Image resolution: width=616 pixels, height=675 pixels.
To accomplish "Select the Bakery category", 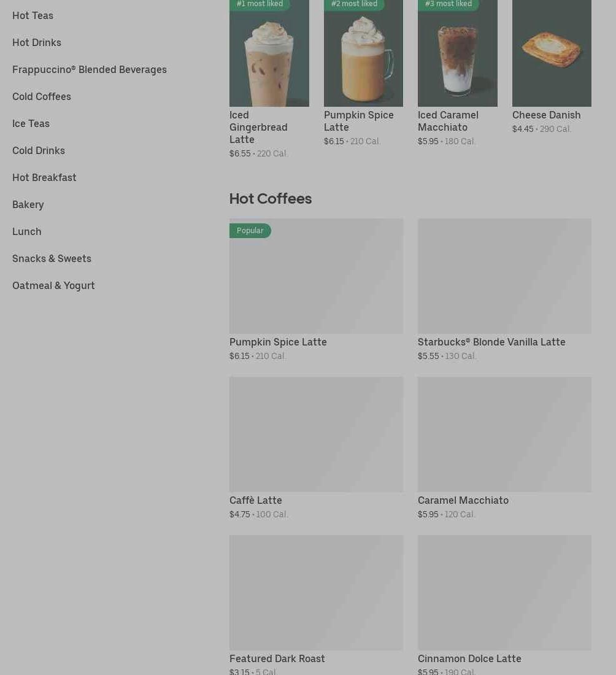I will (28, 205).
